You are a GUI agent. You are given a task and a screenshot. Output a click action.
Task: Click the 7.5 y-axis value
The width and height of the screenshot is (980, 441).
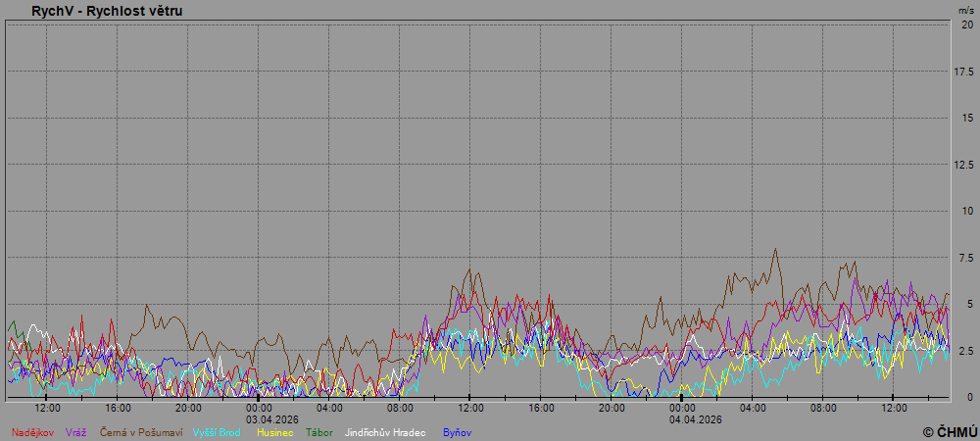[x=966, y=258]
